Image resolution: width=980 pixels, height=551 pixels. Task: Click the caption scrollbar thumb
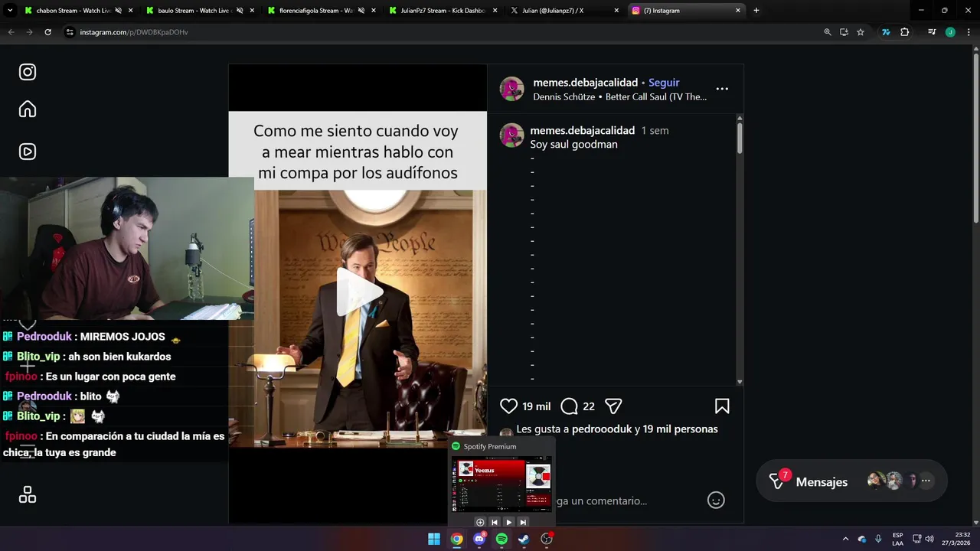coord(740,138)
